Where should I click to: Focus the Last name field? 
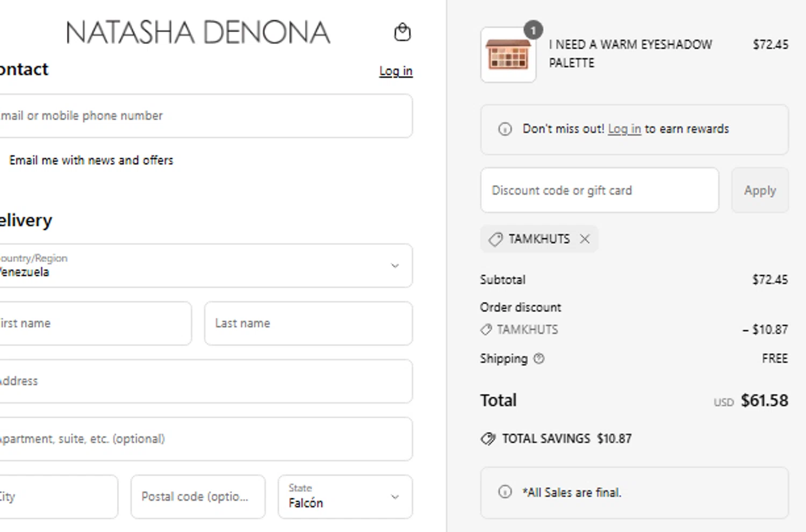tap(308, 323)
